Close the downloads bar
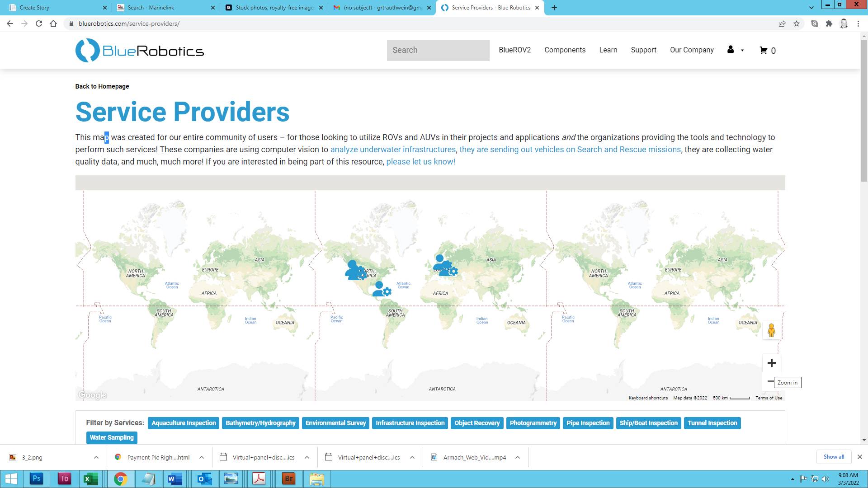Image resolution: width=868 pixels, height=488 pixels. (860, 457)
